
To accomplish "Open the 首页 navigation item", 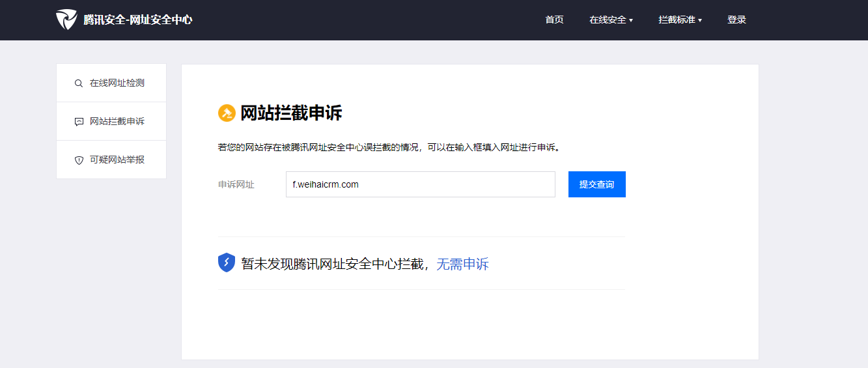I will [554, 20].
